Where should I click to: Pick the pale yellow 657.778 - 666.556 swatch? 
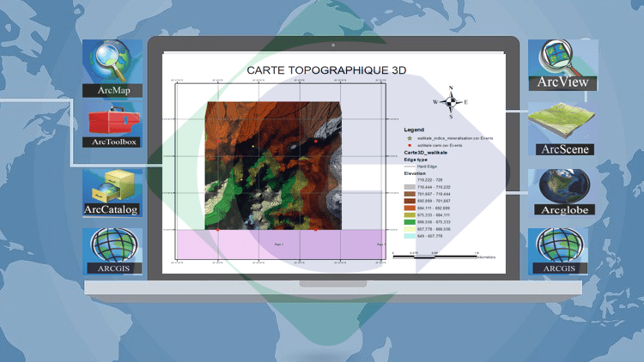pyautogui.click(x=410, y=229)
